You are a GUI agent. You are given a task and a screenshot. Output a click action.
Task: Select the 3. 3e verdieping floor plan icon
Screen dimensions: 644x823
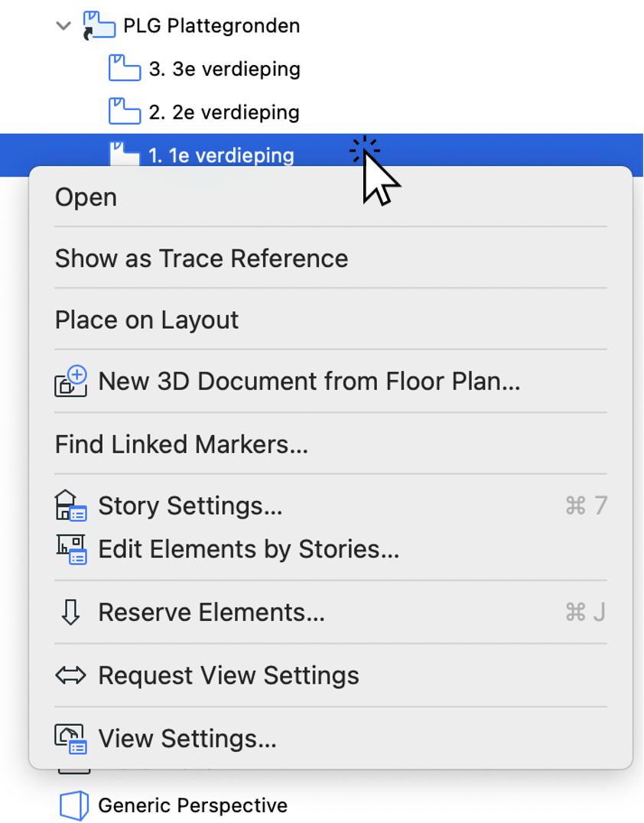125,68
